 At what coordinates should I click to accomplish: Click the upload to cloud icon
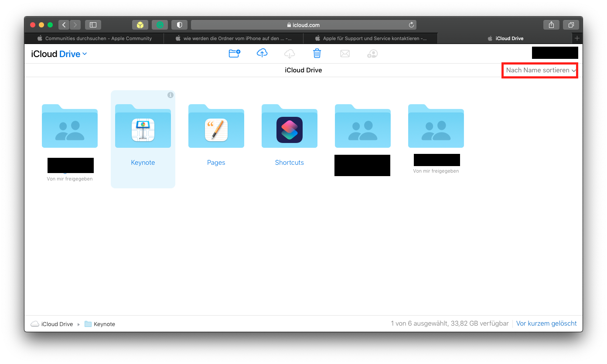click(262, 53)
